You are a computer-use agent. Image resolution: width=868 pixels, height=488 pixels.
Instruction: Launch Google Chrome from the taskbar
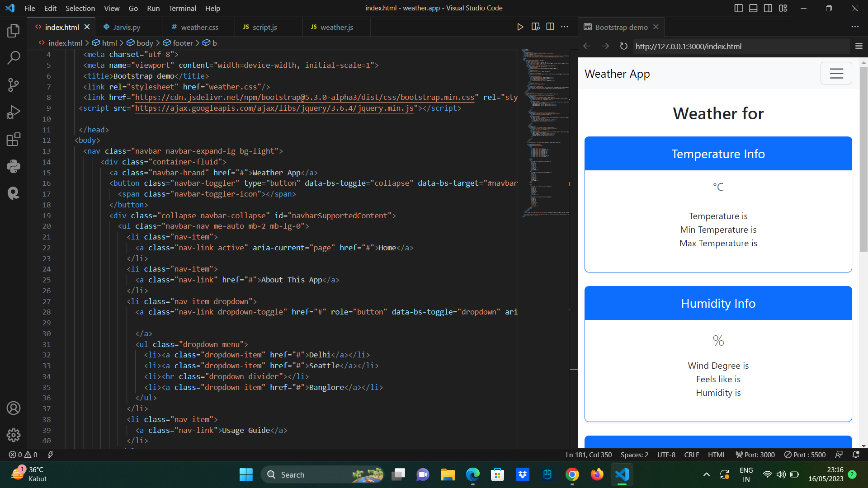572,474
